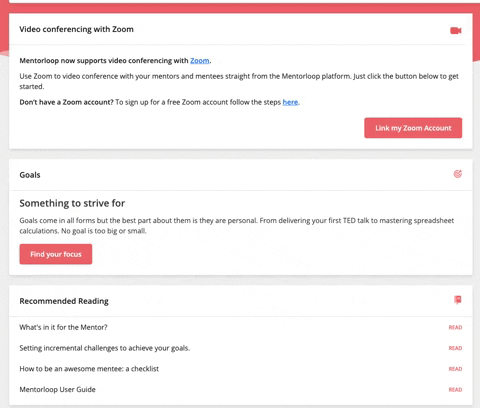This screenshot has height=408, width=480.
Task: Click the Video conferencing with Zoom heading
Action: [x=76, y=29]
